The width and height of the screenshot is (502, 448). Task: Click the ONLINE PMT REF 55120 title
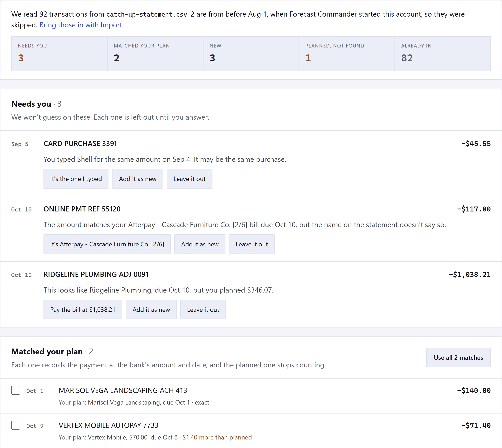click(82, 209)
